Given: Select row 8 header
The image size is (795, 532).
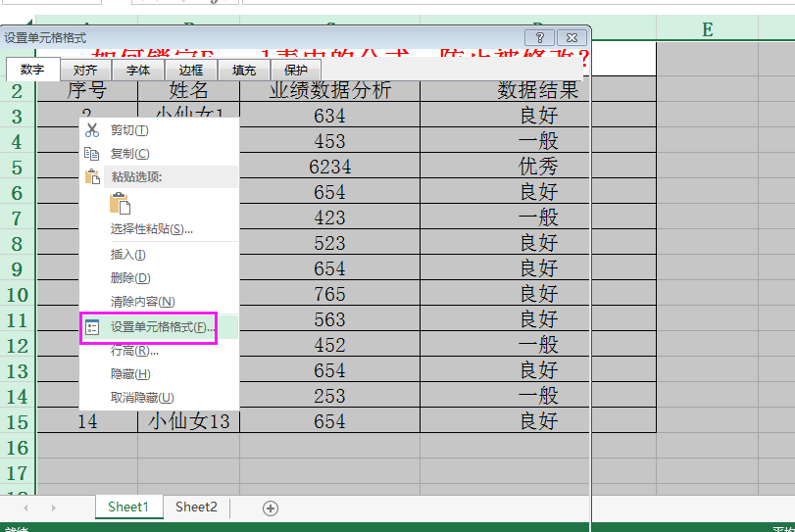Looking at the screenshot, I should (x=18, y=244).
